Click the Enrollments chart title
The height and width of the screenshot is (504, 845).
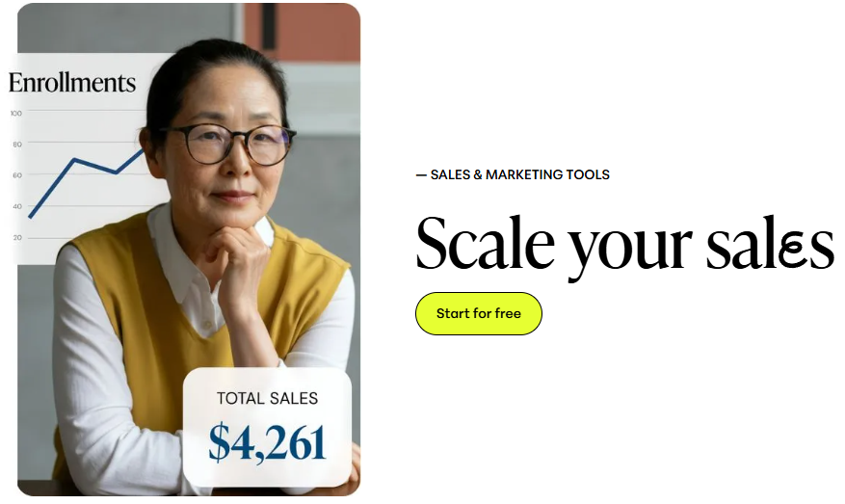(x=72, y=83)
